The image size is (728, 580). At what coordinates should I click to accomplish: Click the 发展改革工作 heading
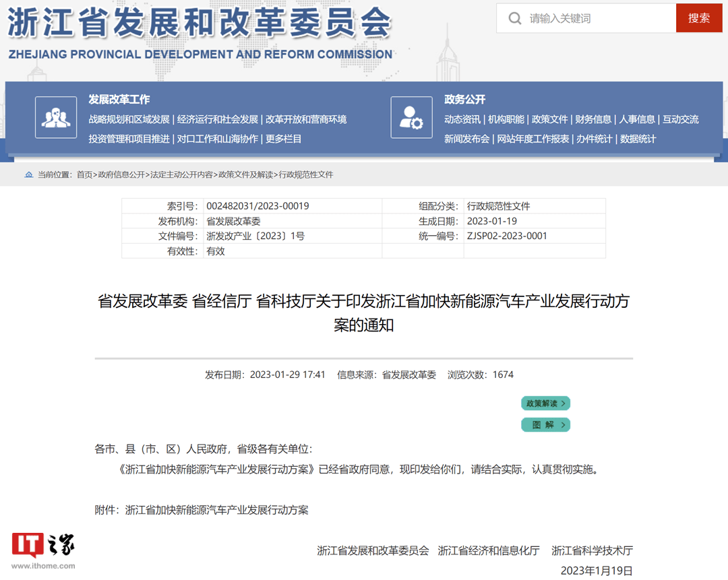click(119, 99)
